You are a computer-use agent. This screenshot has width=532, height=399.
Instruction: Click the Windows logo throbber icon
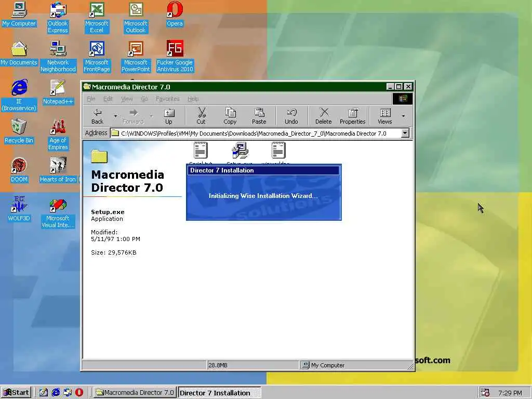click(403, 99)
